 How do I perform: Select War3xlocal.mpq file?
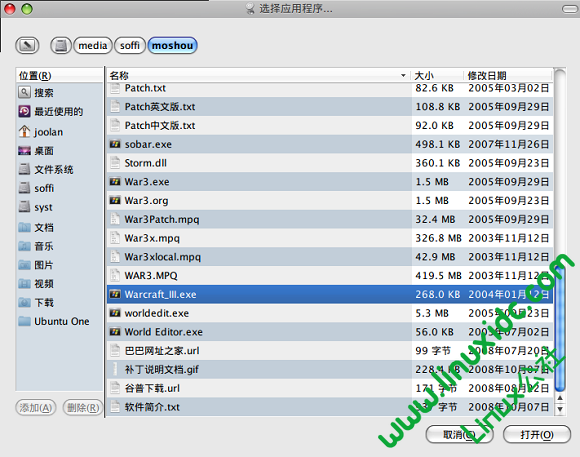pyautogui.click(x=330, y=257)
